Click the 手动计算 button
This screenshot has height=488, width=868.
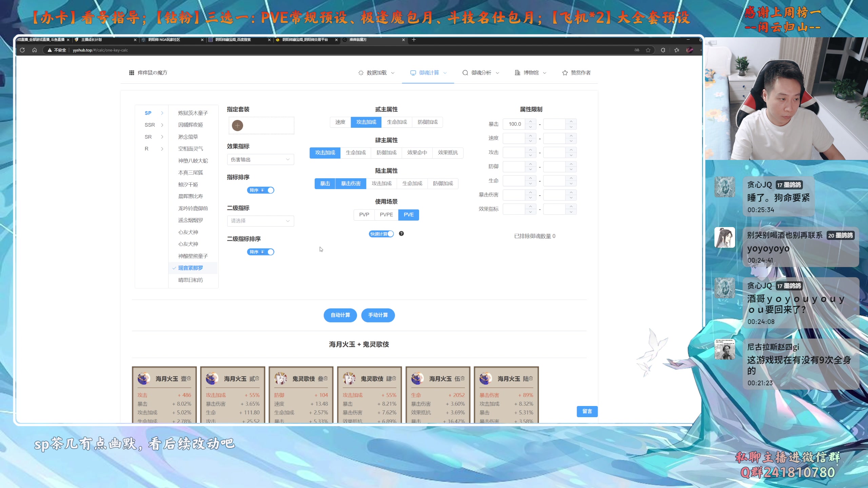coord(378,315)
